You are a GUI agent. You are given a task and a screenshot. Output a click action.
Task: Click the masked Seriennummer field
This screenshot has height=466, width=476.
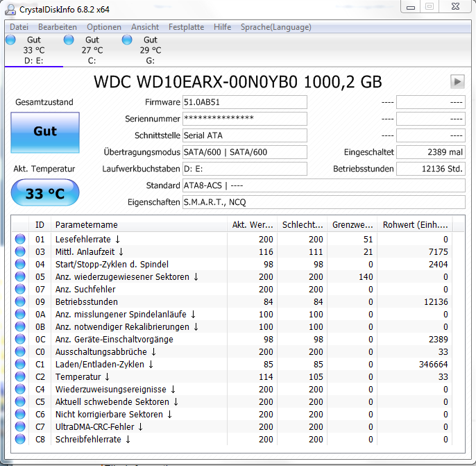245,119
